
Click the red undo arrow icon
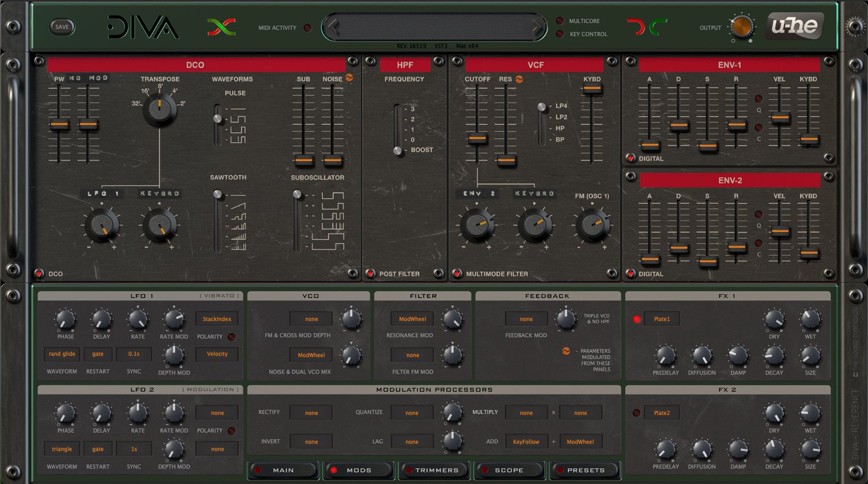636,27
